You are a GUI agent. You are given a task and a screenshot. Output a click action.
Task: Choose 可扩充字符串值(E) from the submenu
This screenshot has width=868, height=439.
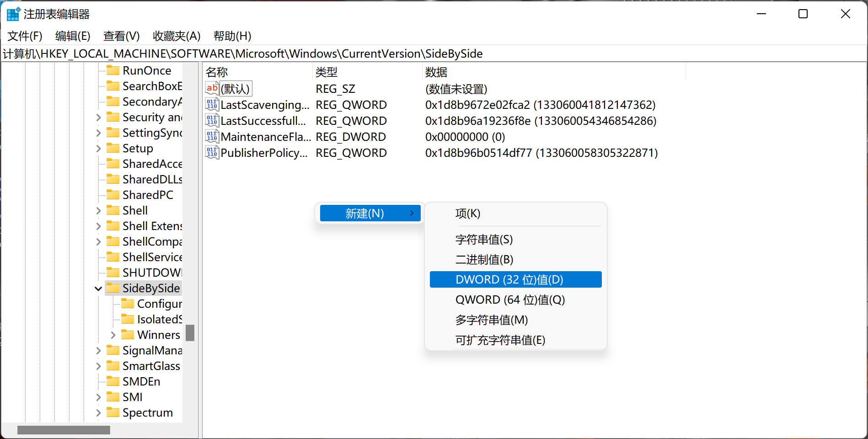515,340
